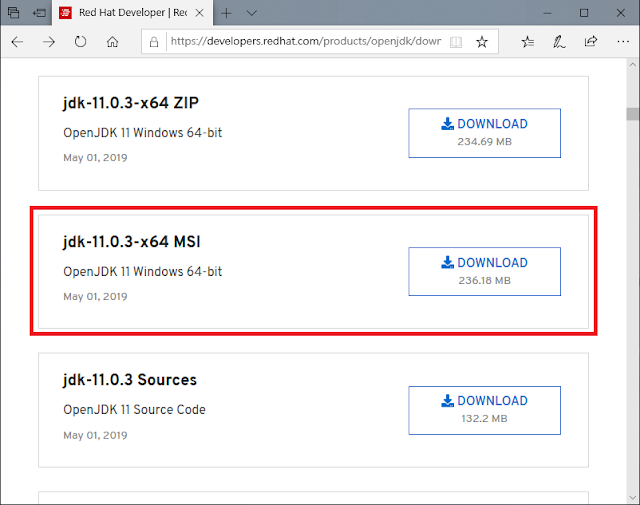Click the site security lock icon
Viewport: 640px width, 505px height.
[153, 42]
